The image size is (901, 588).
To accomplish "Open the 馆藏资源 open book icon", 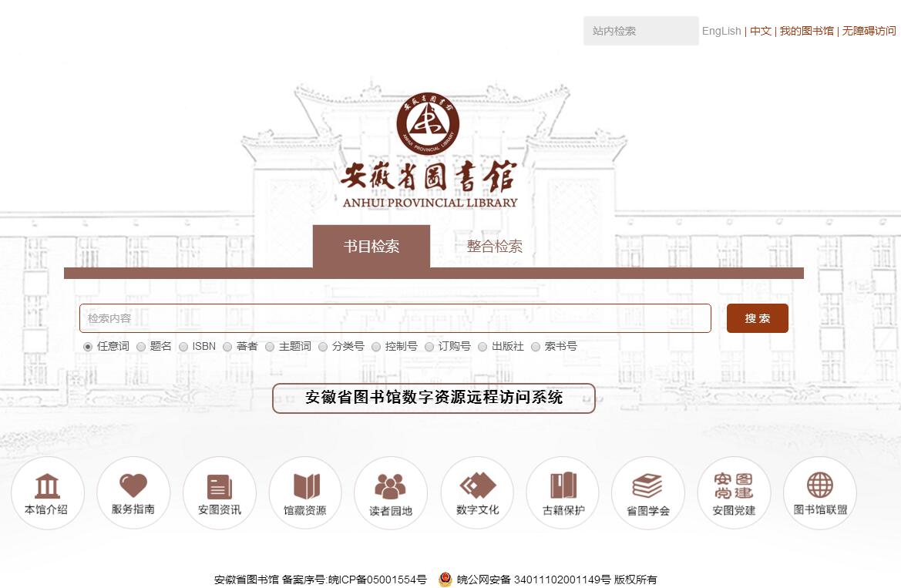I will pos(305,492).
